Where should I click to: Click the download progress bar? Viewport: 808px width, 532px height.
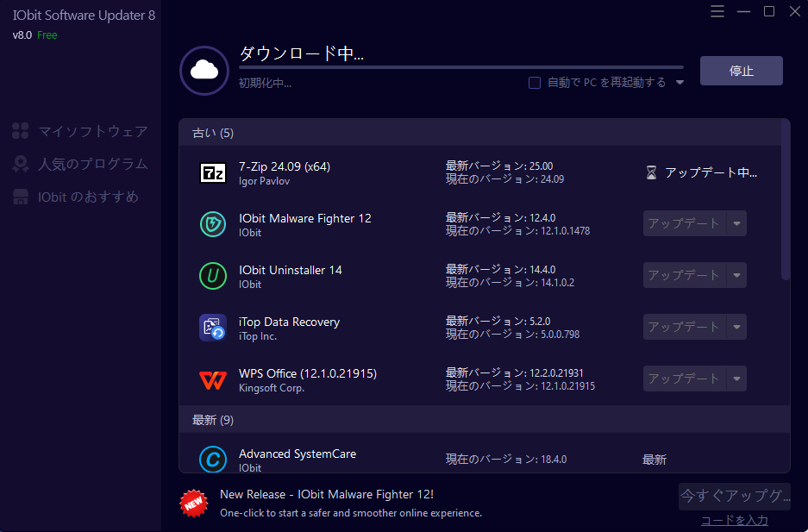pyautogui.click(x=461, y=67)
